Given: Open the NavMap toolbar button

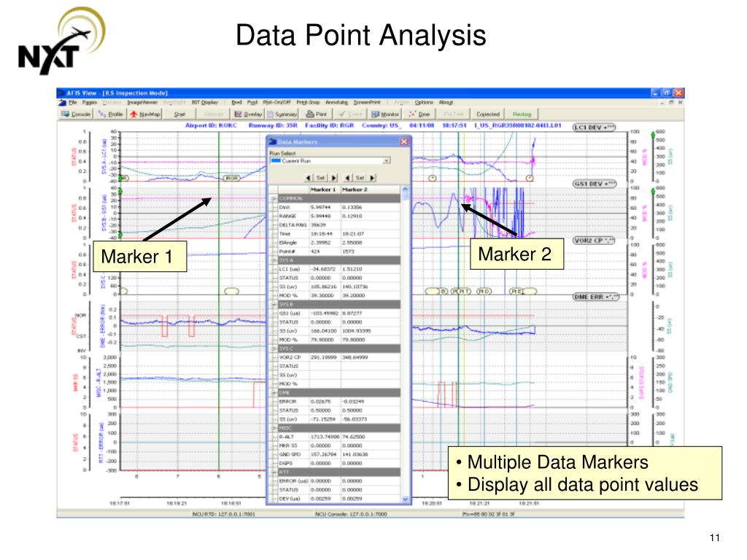Looking at the screenshot, I should [x=145, y=114].
